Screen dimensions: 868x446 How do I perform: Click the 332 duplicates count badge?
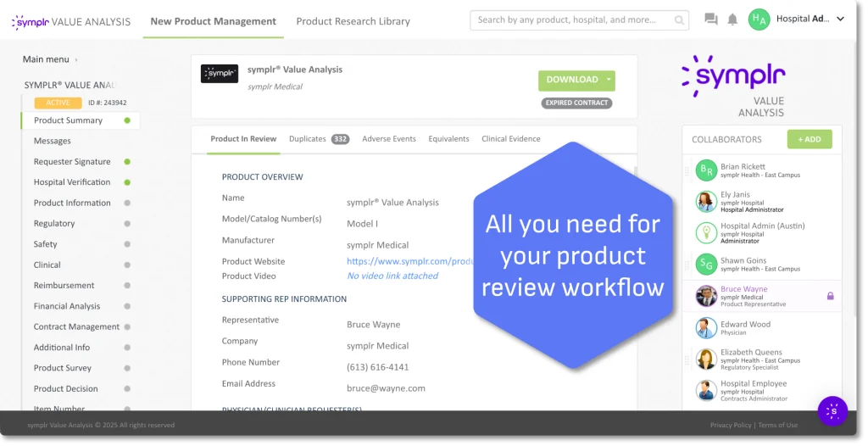click(x=341, y=140)
